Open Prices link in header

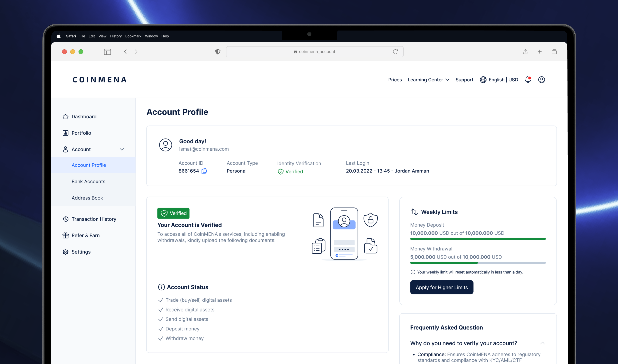[x=395, y=80]
